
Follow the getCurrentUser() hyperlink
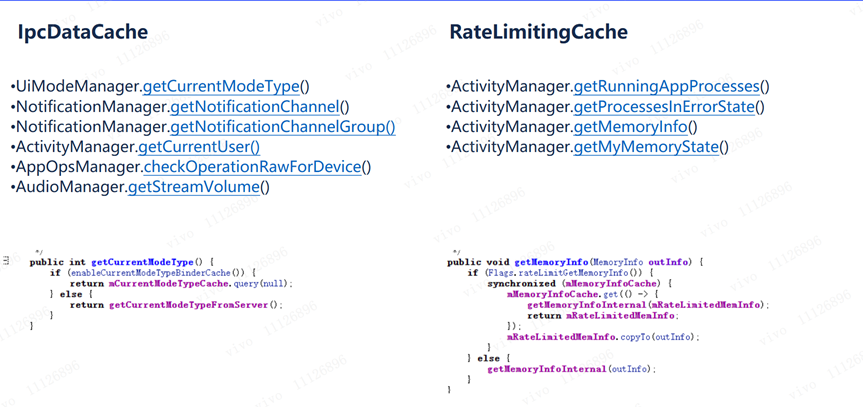(199, 147)
